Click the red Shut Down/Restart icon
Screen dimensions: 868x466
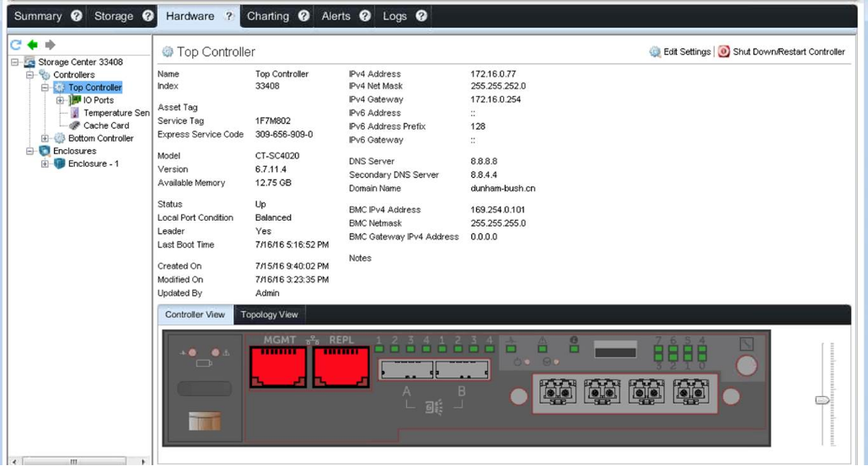(x=724, y=51)
